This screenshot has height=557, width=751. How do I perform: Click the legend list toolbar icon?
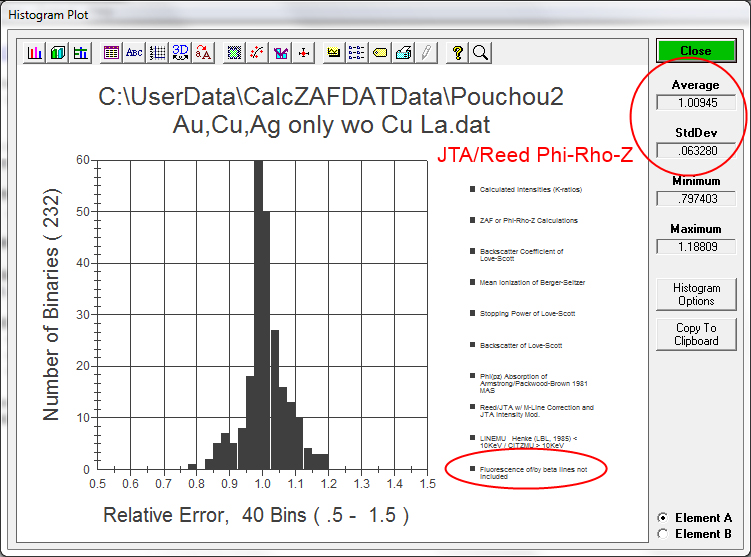click(357, 52)
